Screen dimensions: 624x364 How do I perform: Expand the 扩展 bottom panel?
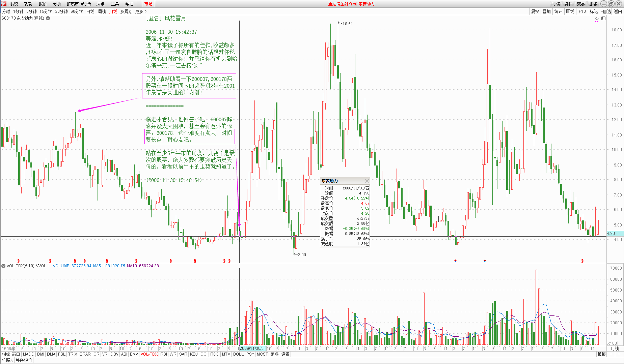(x=7, y=360)
